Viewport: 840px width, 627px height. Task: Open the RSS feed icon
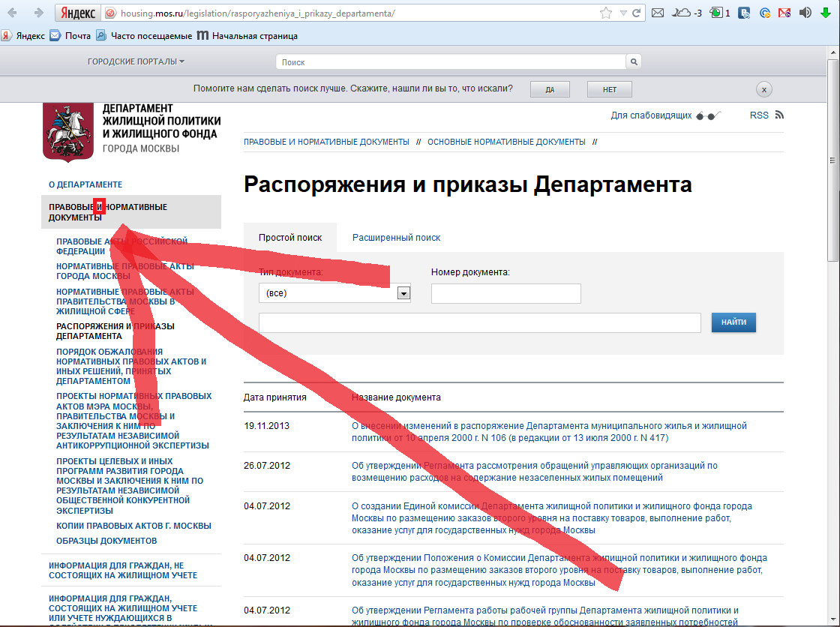point(779,115)
